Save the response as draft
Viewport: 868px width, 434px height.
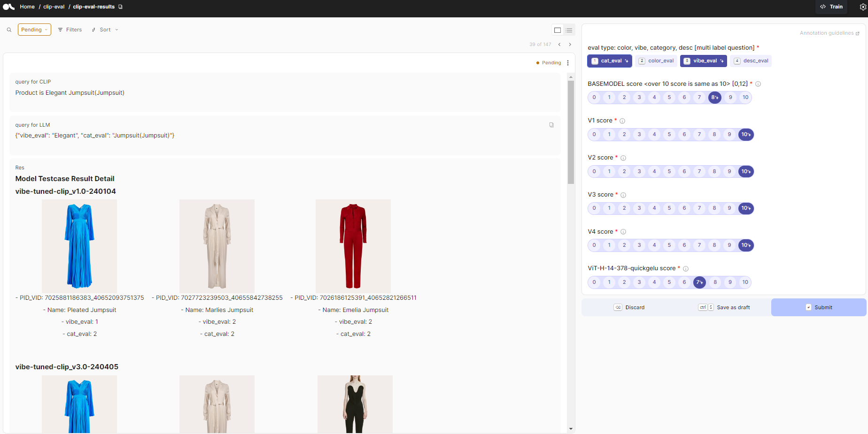click(x=724, y=307)
